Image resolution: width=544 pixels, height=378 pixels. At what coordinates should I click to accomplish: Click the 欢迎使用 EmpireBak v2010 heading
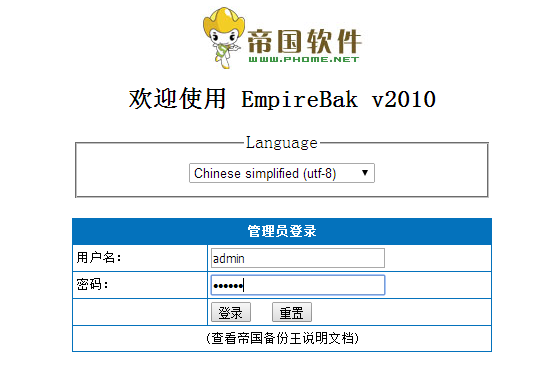coord(282,99)
